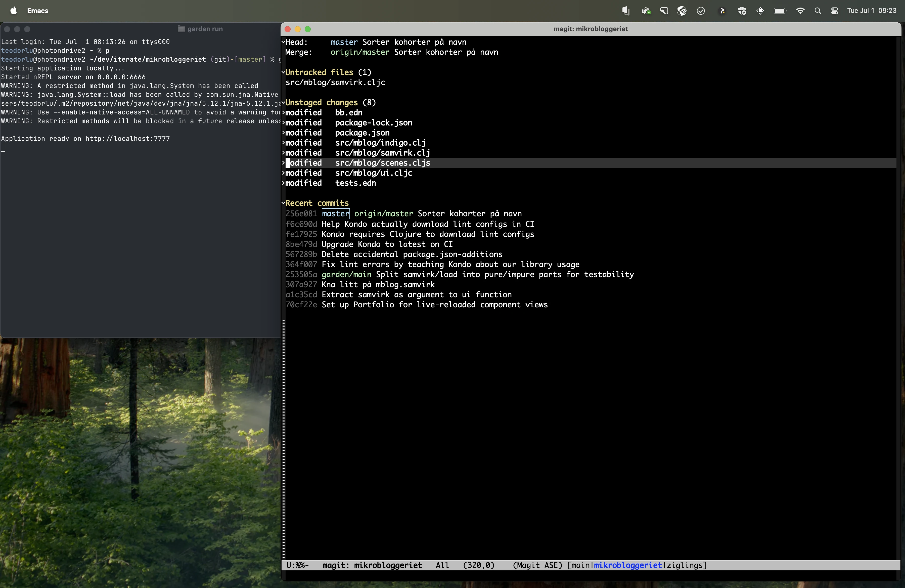Click the boxed master branch label

tap(335, 214)
